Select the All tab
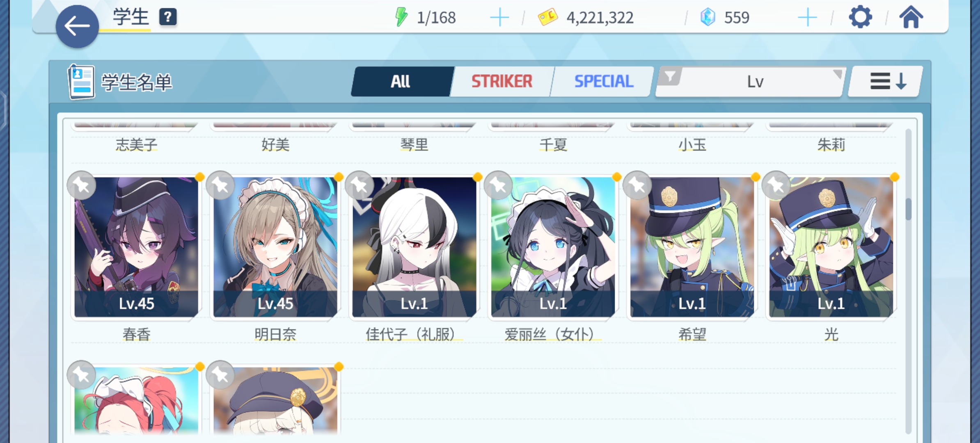The image size is (980, 443). (401, 81)
